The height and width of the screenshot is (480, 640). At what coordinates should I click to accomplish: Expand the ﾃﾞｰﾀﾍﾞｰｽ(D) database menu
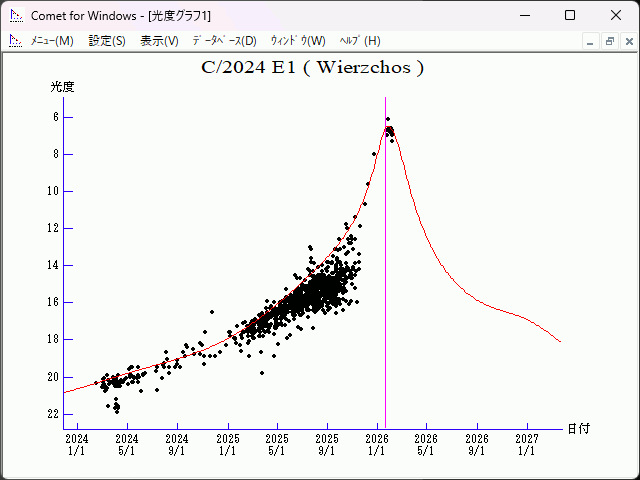(224, 41)
